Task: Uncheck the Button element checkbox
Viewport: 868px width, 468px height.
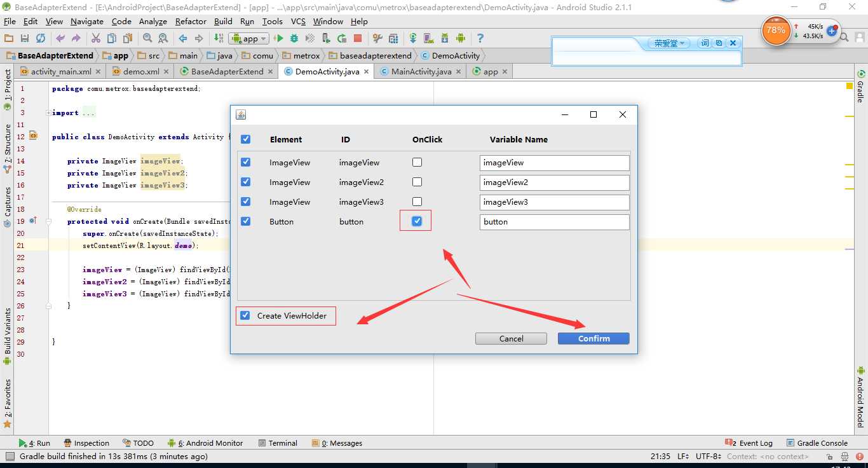Action: (246, 221)
